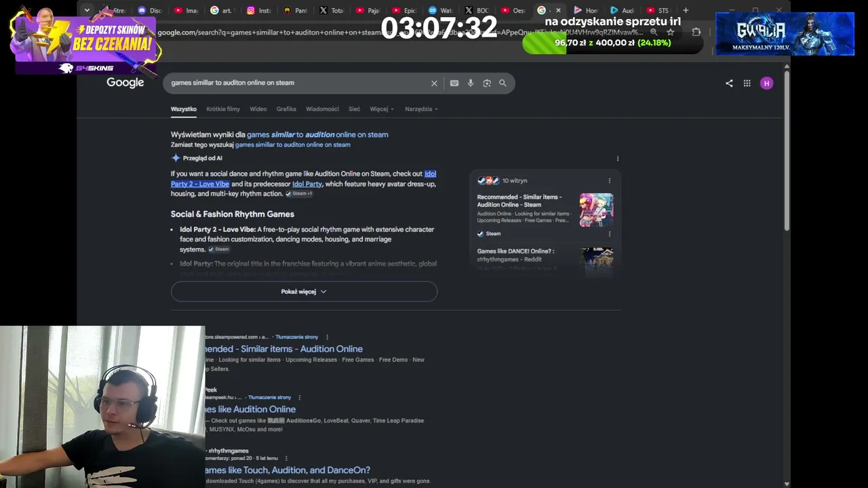Bookmark this page with the star icon

[x=671, y=32]
